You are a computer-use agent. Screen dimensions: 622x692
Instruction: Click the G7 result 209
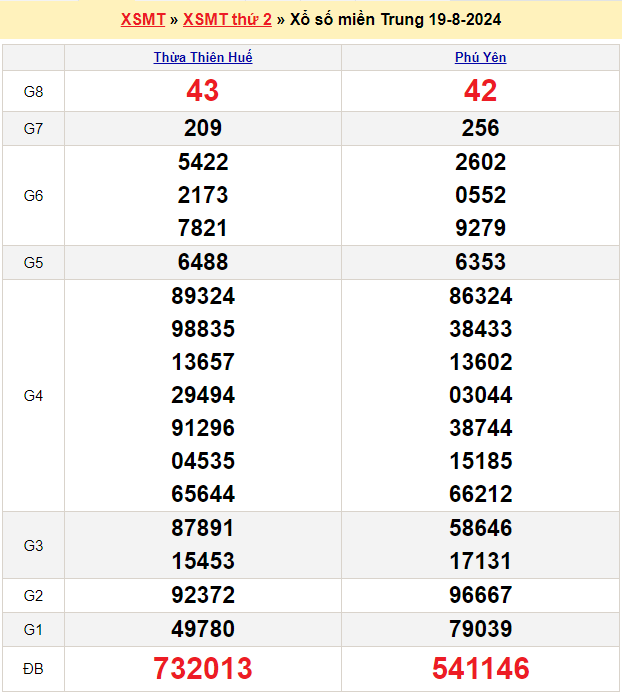[203, 128]
